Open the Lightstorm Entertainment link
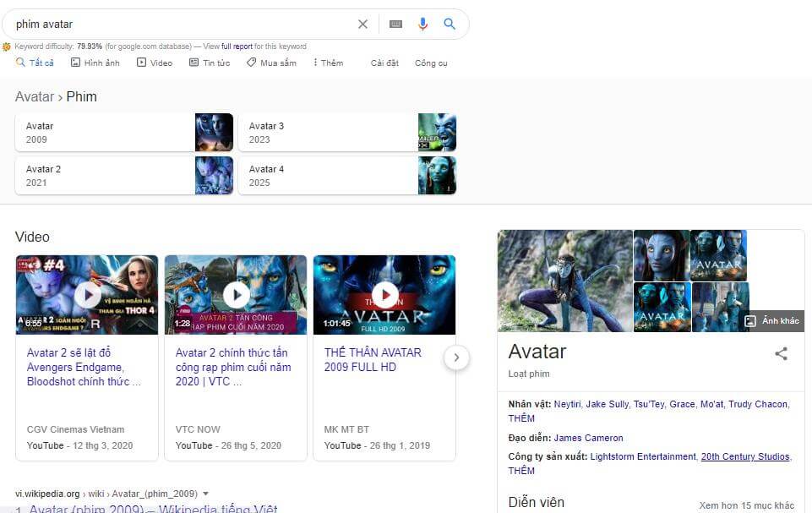This screenshot has height=513, width=812. coord(643,456)
